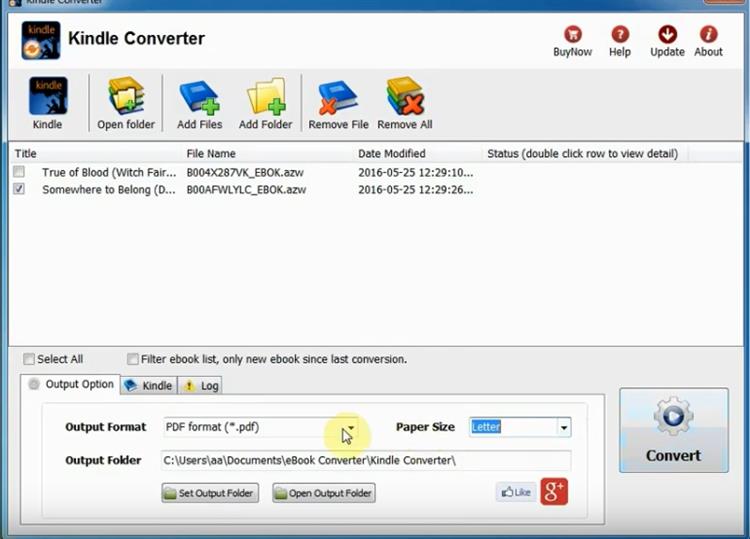Click the highlighted Letter paper size value
This screenshot has height=539, width=750.
click(486, 427)
